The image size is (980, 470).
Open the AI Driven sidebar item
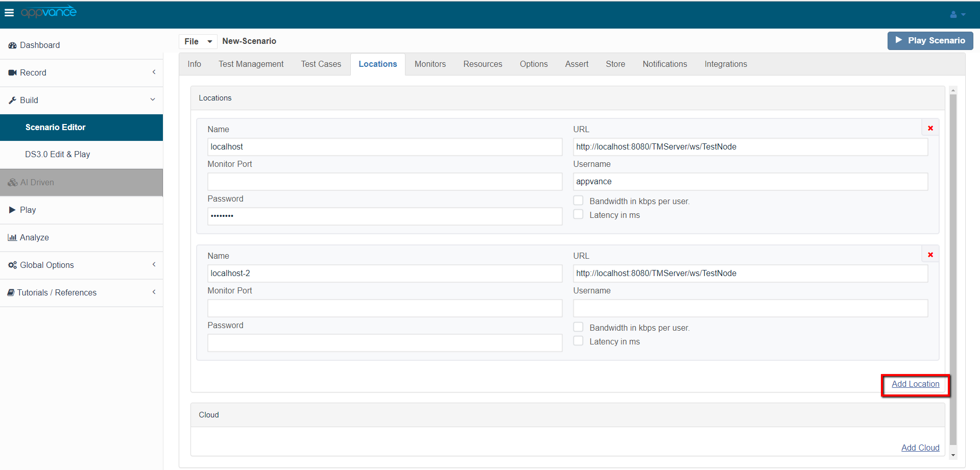point(37,183)
